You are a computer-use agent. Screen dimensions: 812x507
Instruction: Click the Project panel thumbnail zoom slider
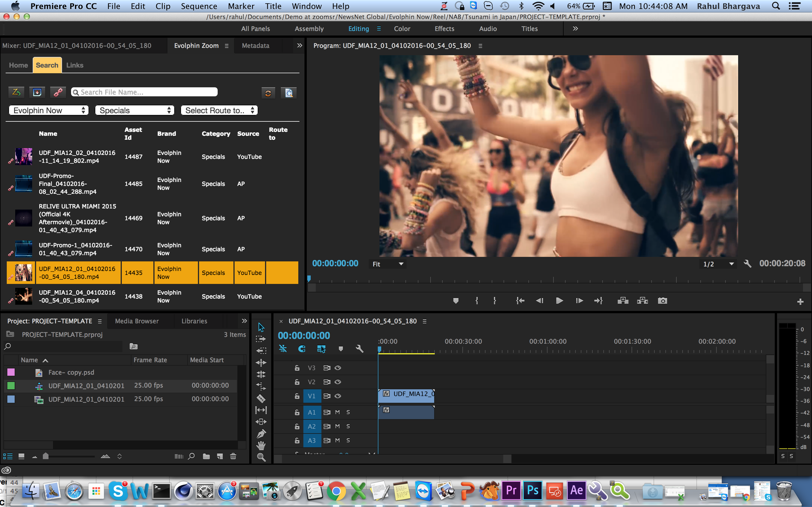point(46,456)
